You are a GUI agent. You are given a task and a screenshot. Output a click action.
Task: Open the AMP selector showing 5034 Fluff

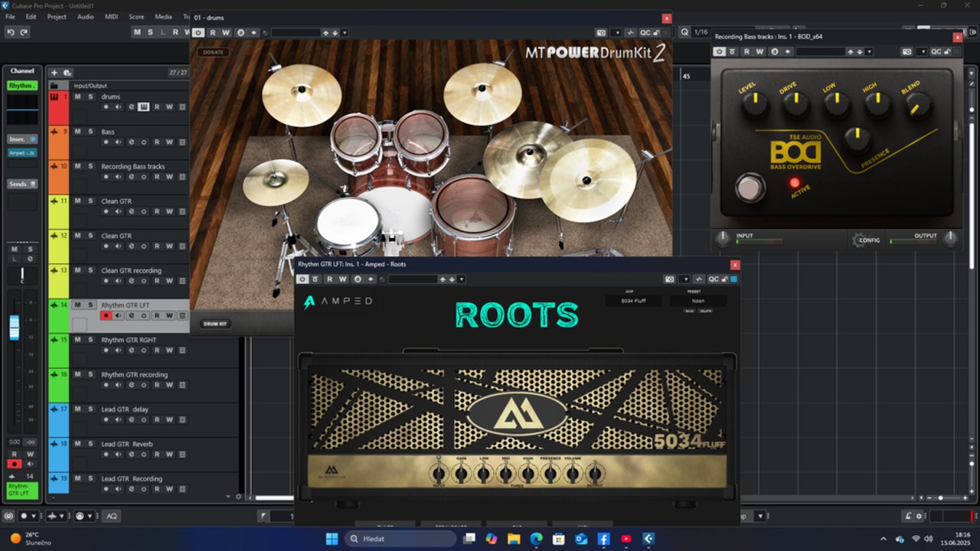click(633, 301)
